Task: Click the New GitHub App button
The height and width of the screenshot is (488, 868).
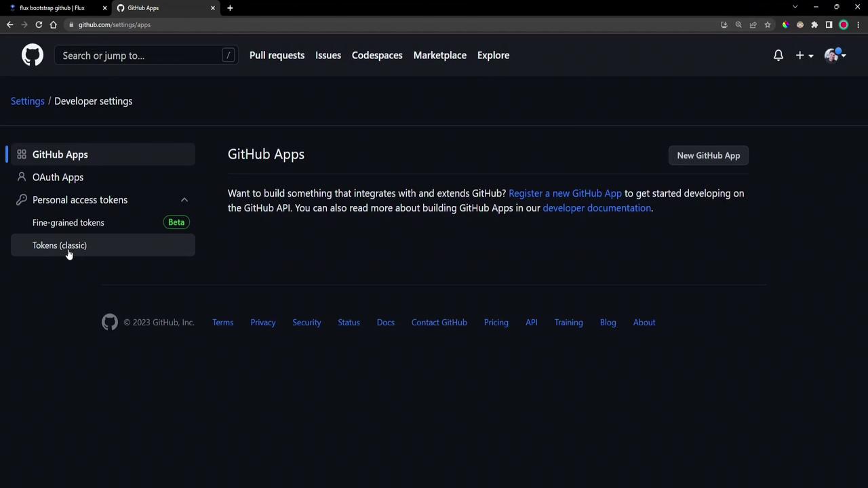Action: (708, 156)
